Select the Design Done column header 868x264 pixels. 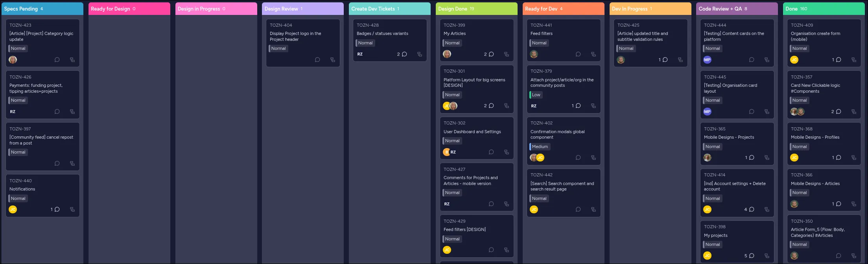477,9
